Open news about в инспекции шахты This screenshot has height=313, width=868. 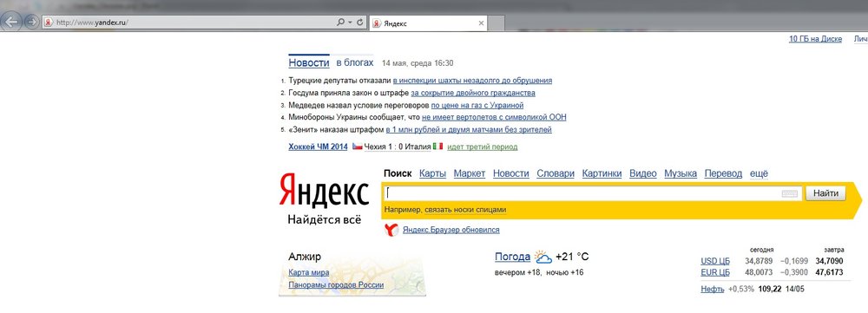(472, 81)
